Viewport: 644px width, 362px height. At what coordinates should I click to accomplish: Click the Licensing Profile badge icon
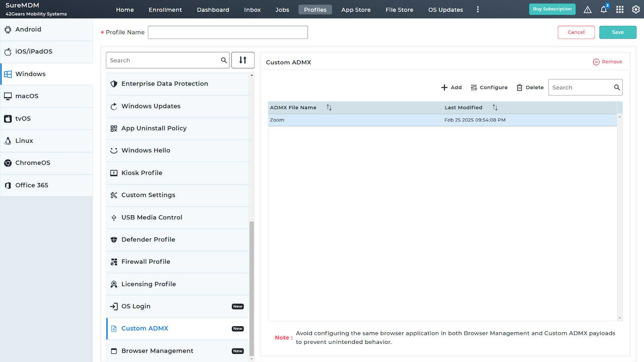point(114,284)
